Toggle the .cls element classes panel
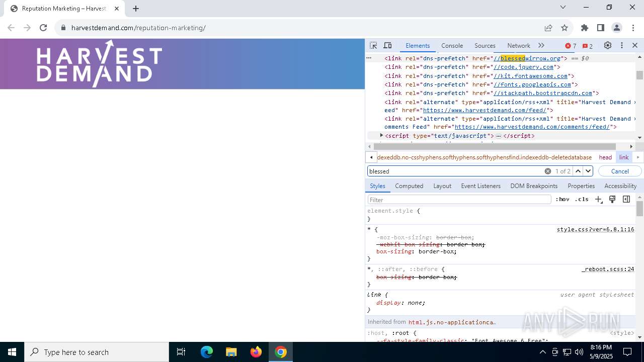This screenshot has width=644, height=362. (x=582, y=200)
